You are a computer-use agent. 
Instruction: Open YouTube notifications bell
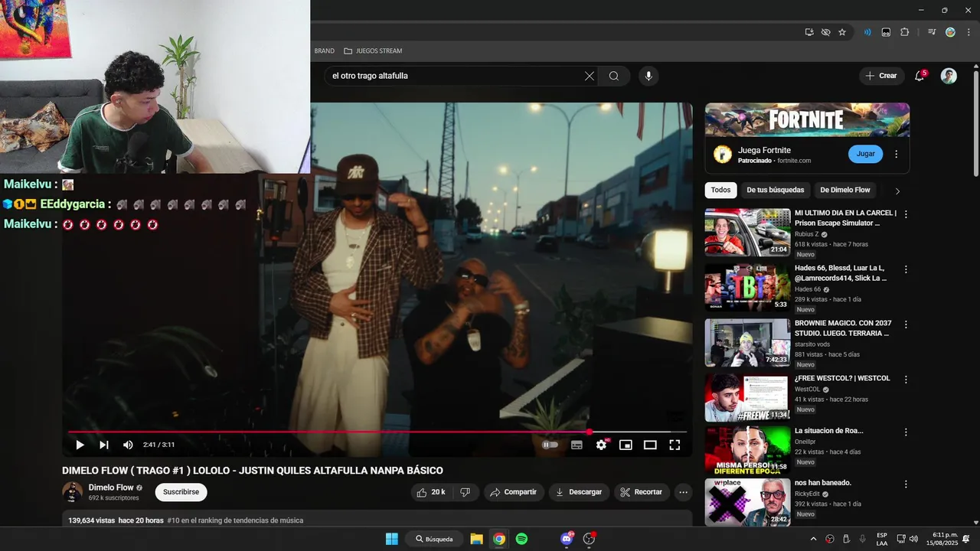pyautogui.click(x=920, y=76)
